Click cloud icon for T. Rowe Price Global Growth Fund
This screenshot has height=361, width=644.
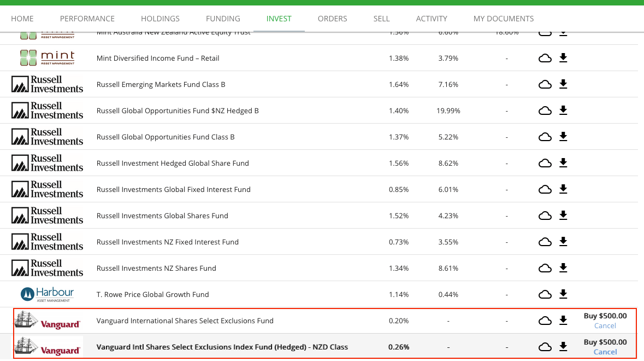545,294
